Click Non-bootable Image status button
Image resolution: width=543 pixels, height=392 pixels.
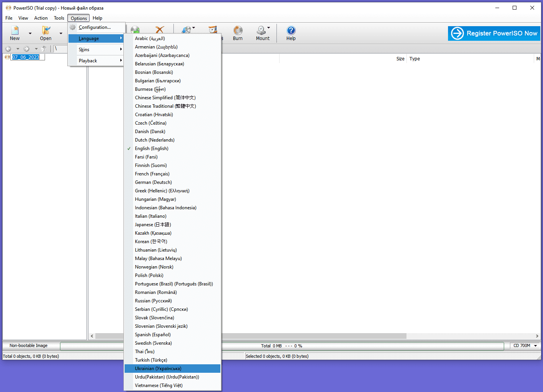pos(28,346)
